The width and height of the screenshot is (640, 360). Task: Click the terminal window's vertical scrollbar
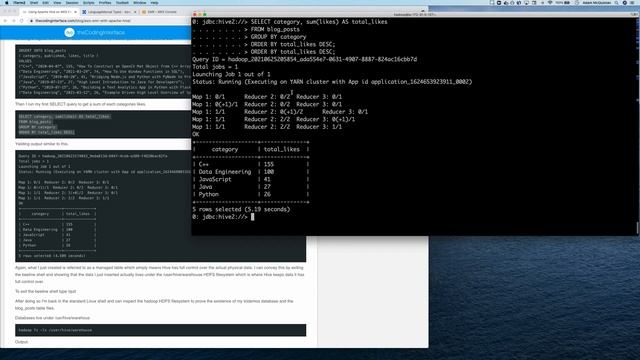pyautogui.click(x=638, y=228)
